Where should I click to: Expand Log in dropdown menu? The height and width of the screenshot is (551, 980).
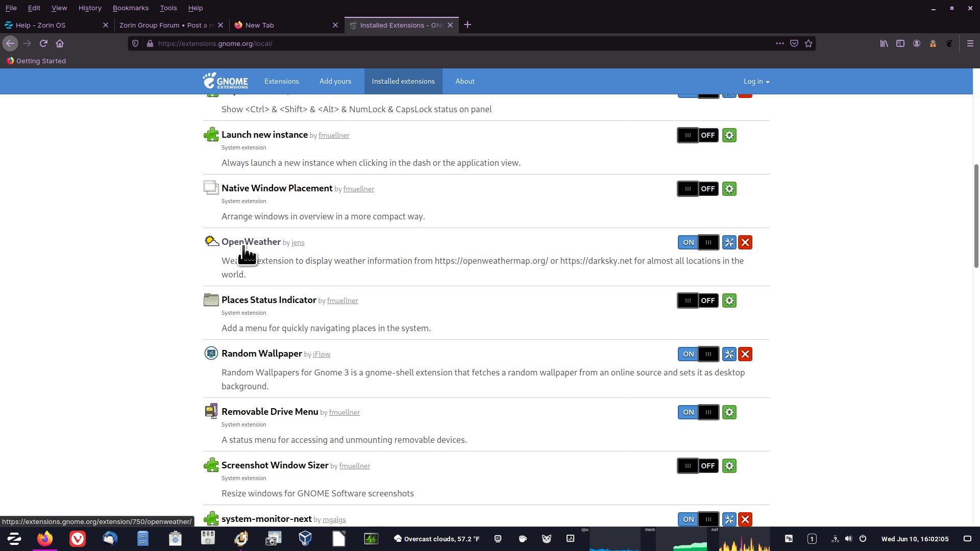pos(756,81)
